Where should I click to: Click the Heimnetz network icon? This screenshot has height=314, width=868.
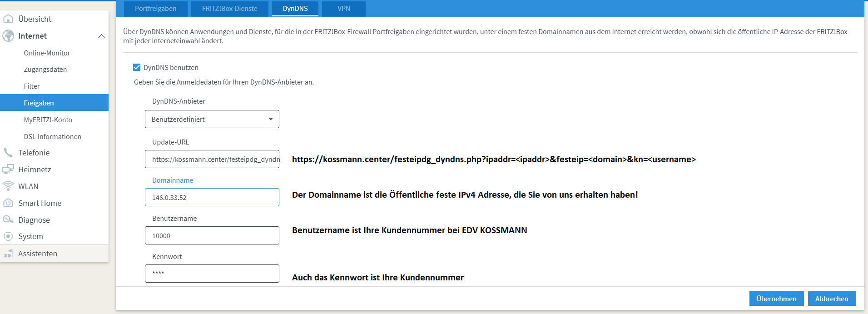click(8, 169)
